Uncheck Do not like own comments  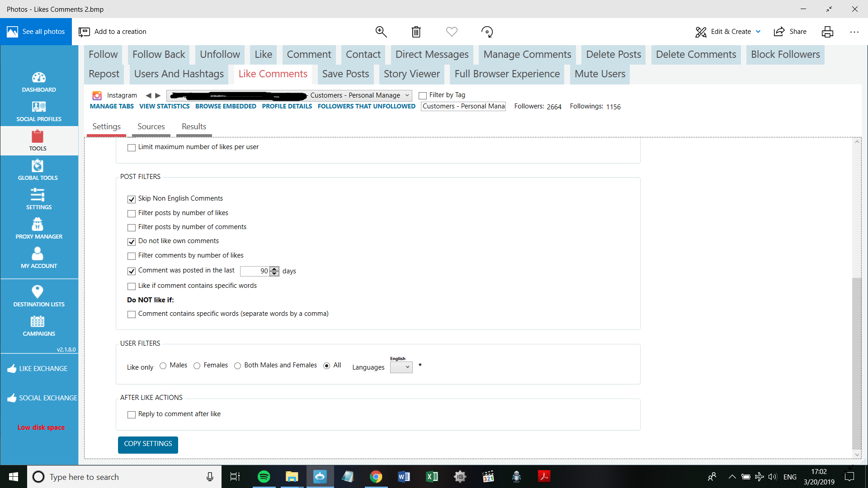[x=132, y=242]
